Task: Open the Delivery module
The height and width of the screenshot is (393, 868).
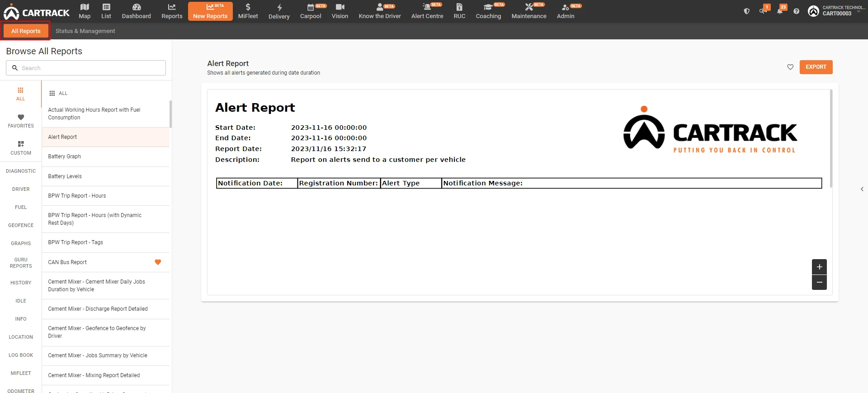Action: 279,11
